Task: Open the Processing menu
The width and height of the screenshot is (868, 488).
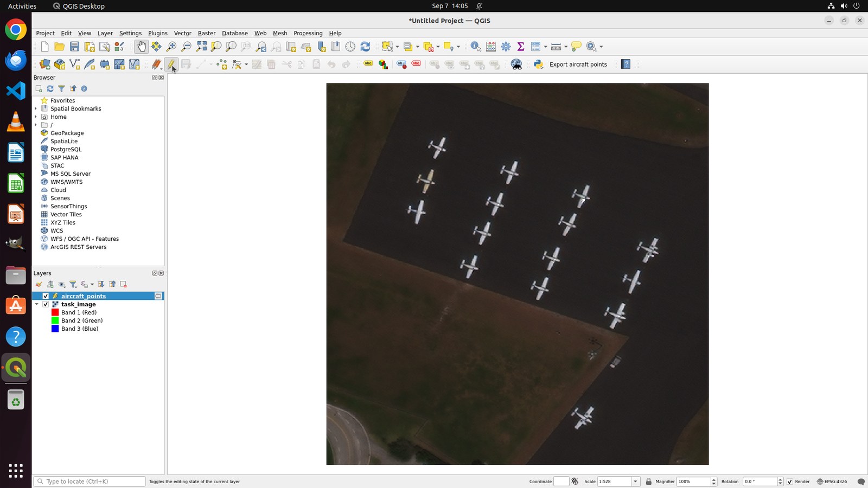Action: click(x=308, y=33)
